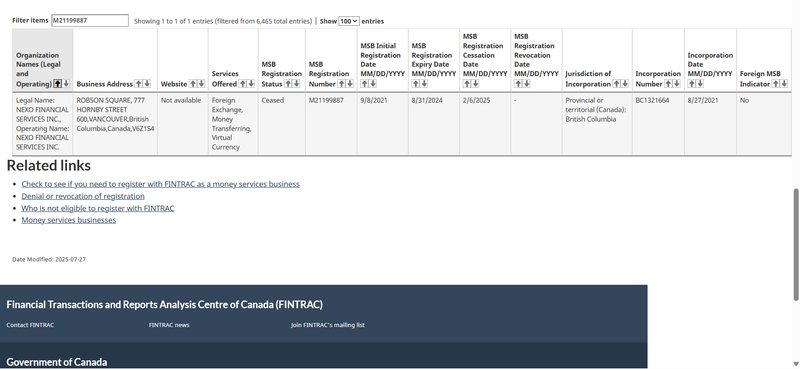
Task: Sort Jurisdiction of Incorporation ascending arrow
Action: coord(616,84)
